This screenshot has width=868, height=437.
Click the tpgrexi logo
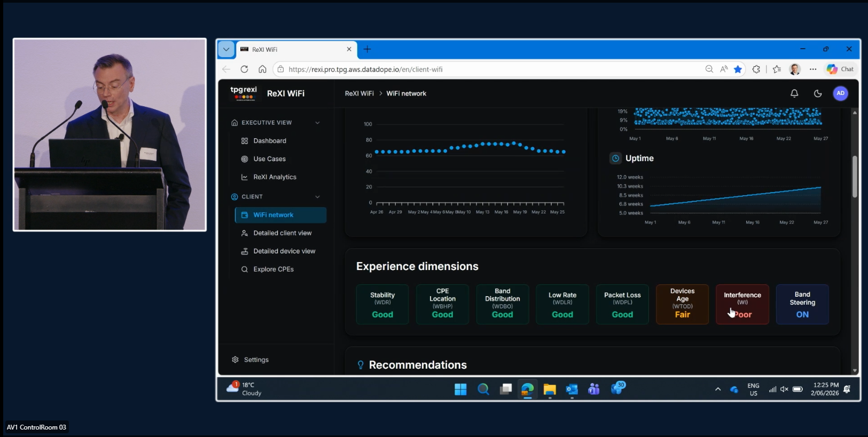coord(244,93)
